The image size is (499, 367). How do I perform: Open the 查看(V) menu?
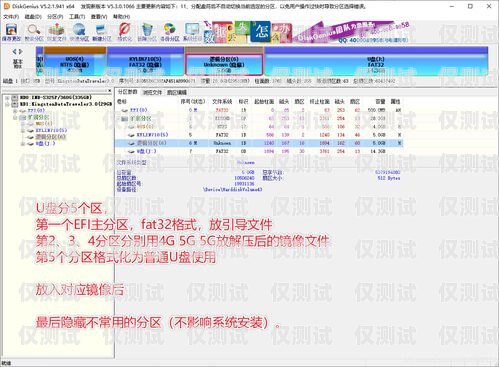(x=99, y=16)
